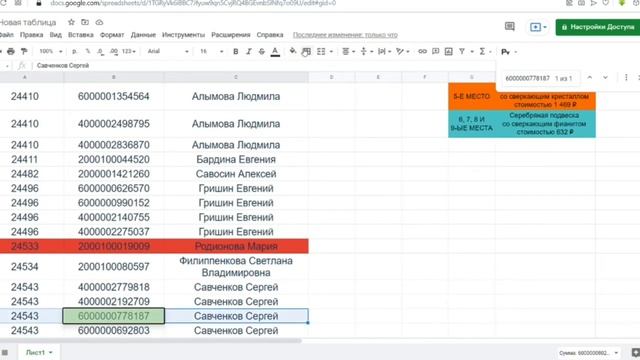Viewport: 640px width, 360px height.
Task: Open the Расширения menu
Action: pyautogui.click(x=231, y=35)
